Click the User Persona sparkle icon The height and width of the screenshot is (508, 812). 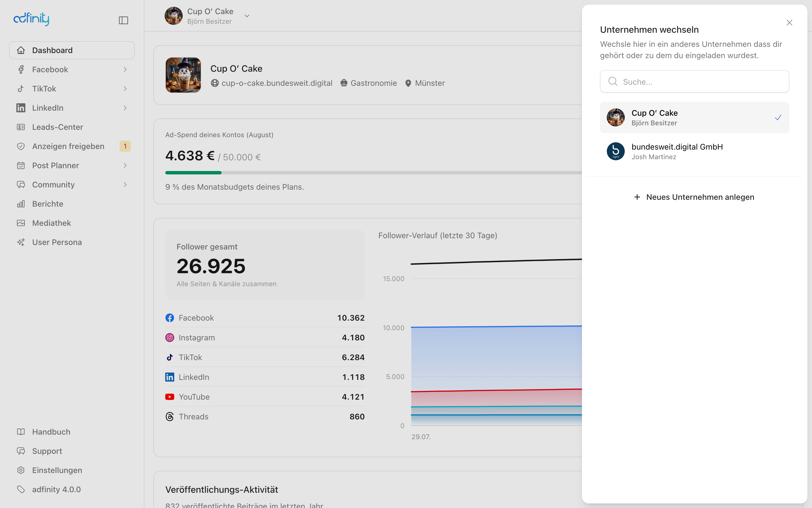point(21,242)
